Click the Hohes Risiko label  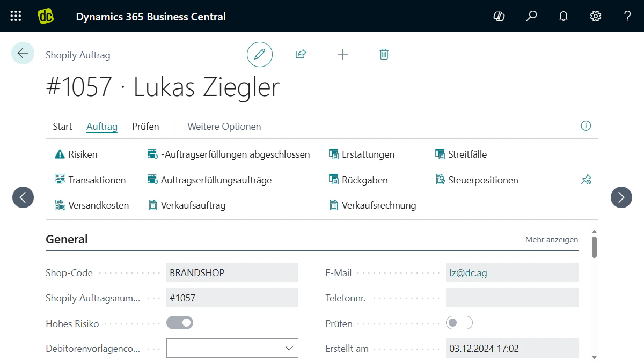click(x=72, y=323)
